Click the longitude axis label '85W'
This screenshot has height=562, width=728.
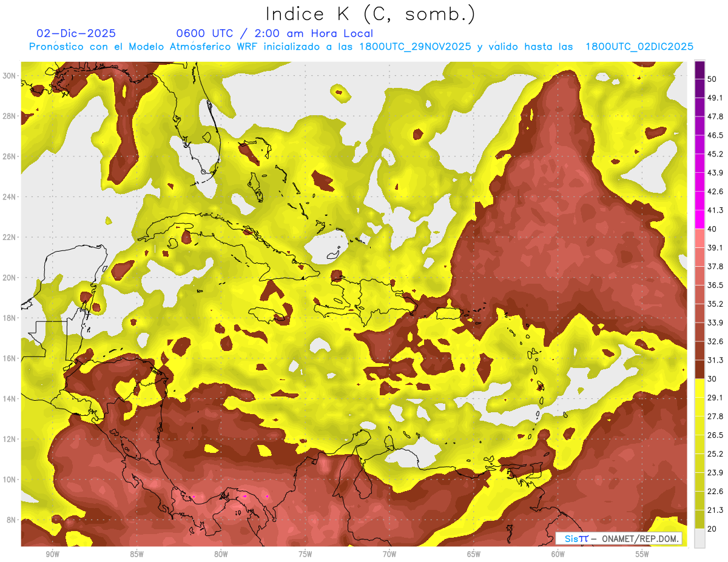click(x=136, y=554)
